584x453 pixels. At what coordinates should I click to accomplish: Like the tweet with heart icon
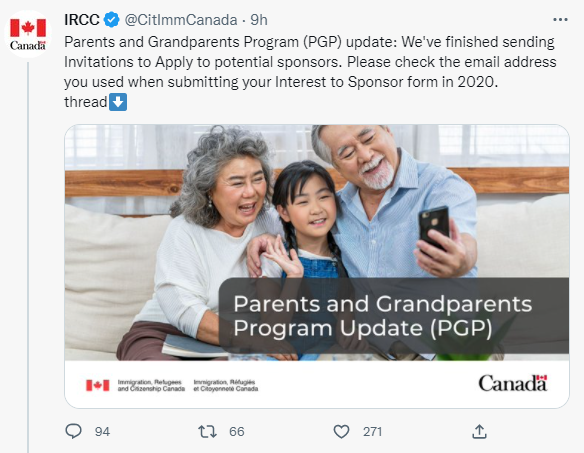(x=341, y=431)
